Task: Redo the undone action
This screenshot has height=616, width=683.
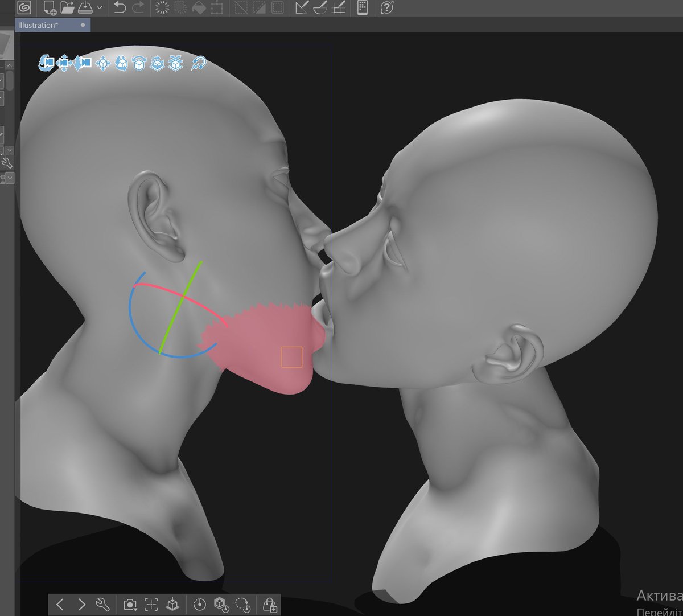Action: 138,7
